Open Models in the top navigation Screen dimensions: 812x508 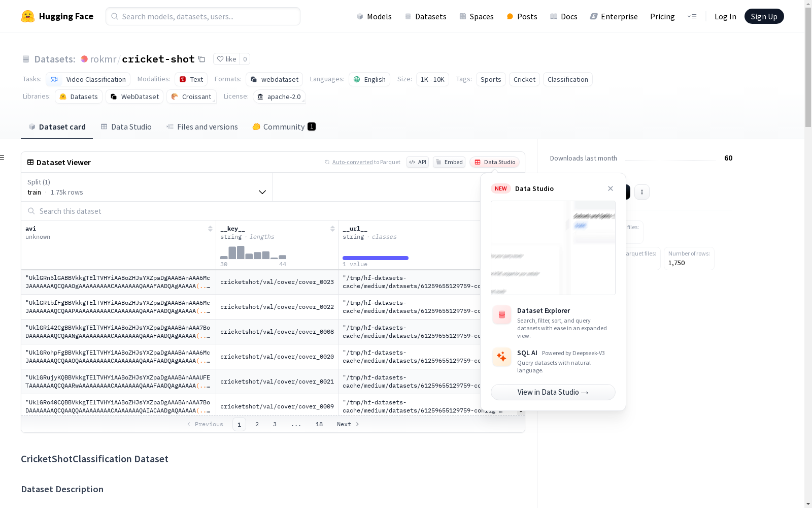(x=374, y=16)
